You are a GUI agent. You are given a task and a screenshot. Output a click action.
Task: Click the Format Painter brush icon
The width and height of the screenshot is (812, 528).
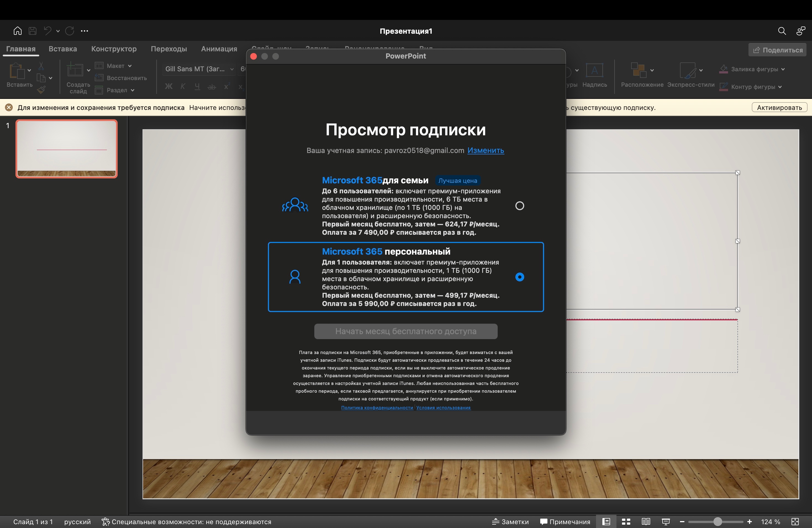[41, 90]
